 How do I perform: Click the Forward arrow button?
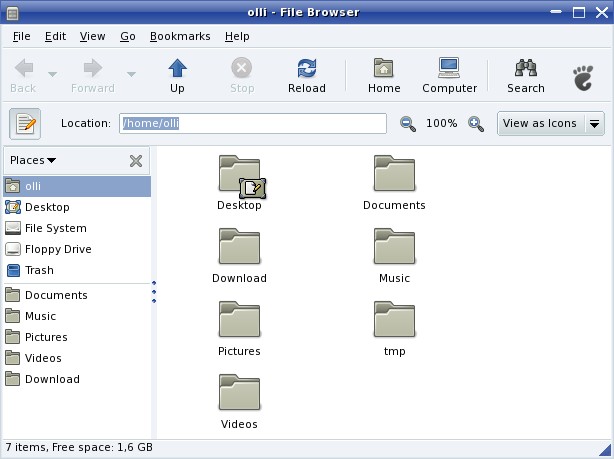[93, 76]
